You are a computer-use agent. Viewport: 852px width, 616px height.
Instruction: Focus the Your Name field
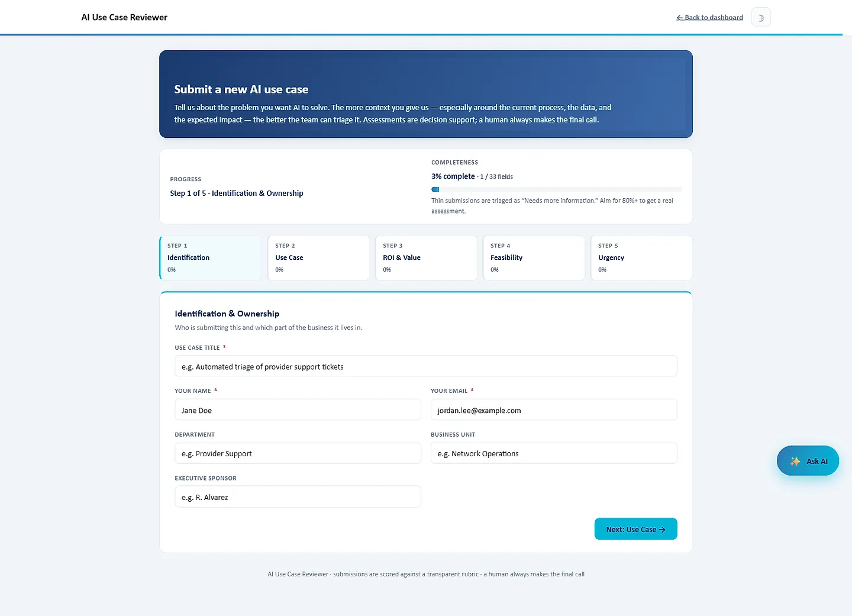click(x=298, y=410)
